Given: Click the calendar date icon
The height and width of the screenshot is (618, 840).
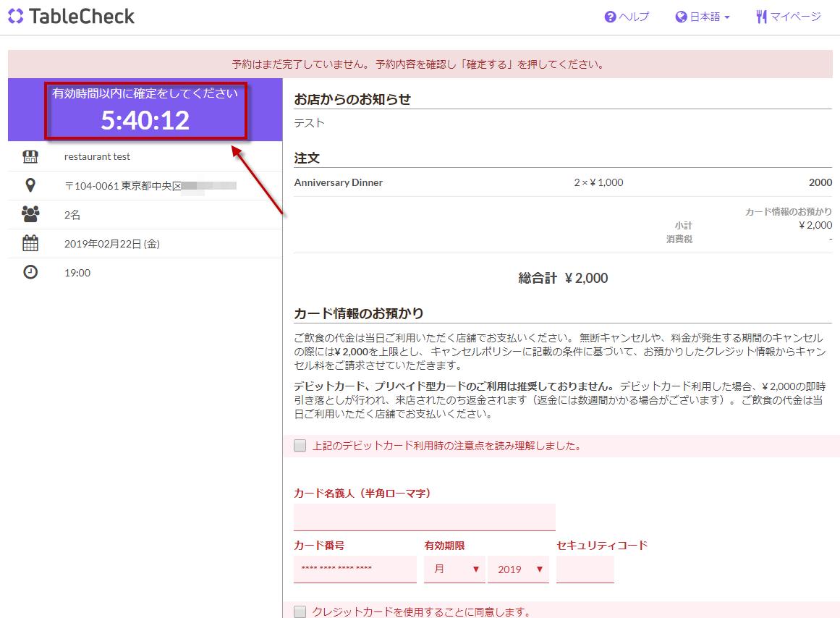Looking at the screenshot, I should pos(30,244).
